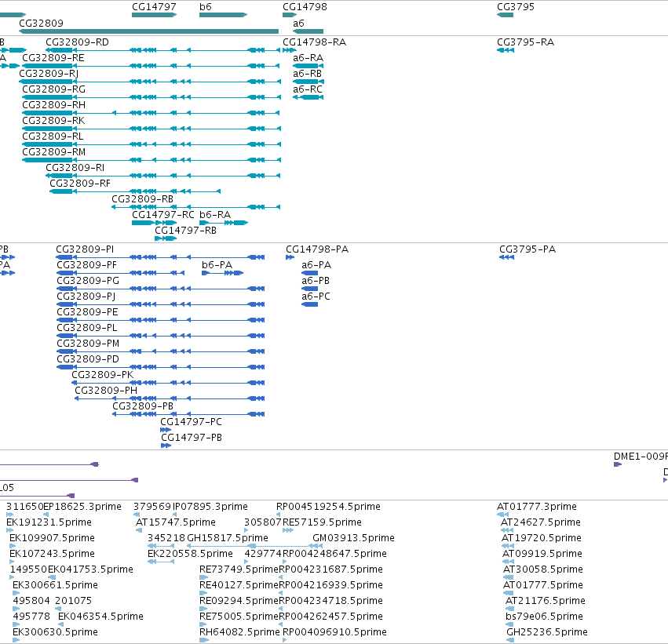Open protein CG14797-PC
This screenshot has height=644, width=668.
(191, 422)
